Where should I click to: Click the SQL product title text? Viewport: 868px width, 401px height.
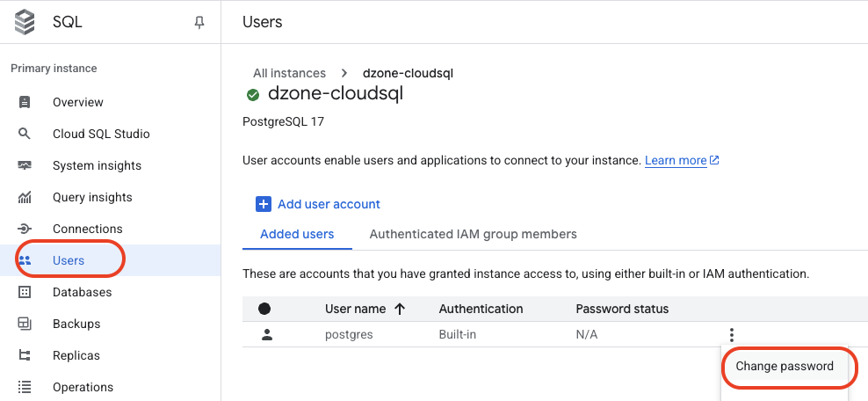(68, 22)
